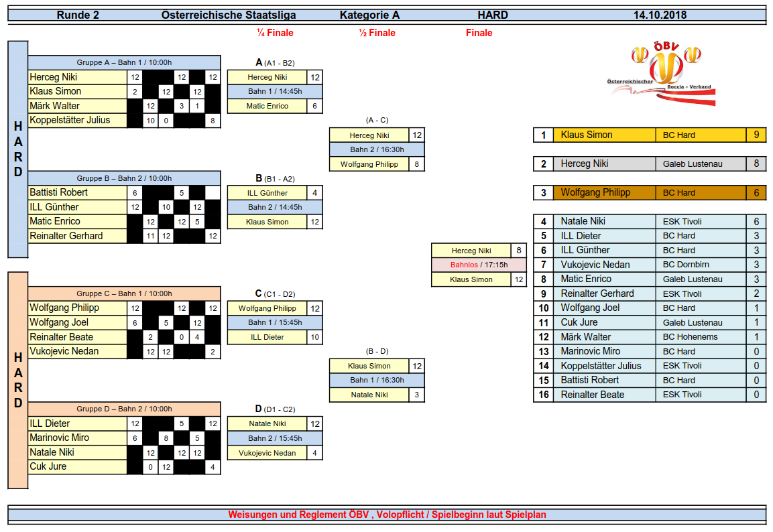
Task: Click gold first-place Klaus Simon ranking row
Action: 649,135
